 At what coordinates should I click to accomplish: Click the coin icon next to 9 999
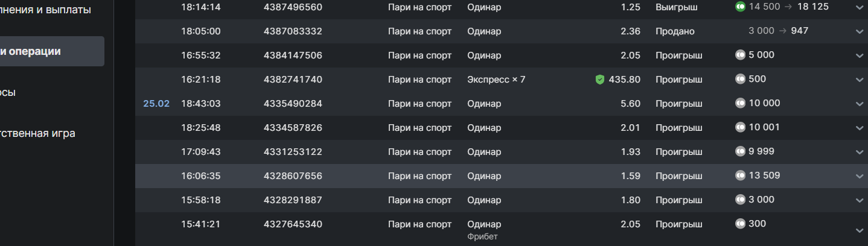[x=739, y=151]
